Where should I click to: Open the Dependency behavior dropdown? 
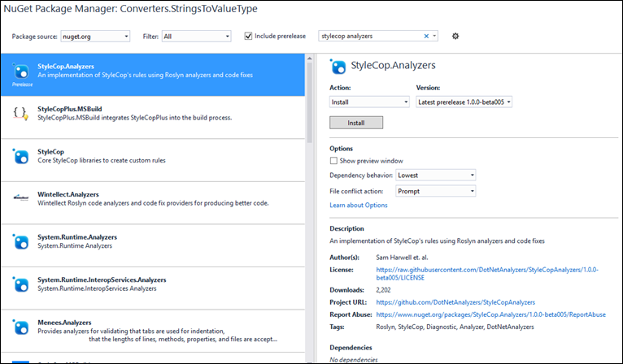[435, 175]
